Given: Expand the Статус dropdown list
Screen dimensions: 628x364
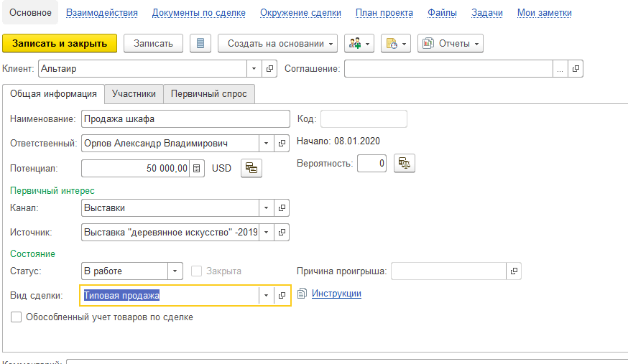Looking at the screenshot, I should pyautogui.click(x=176, y=271).
